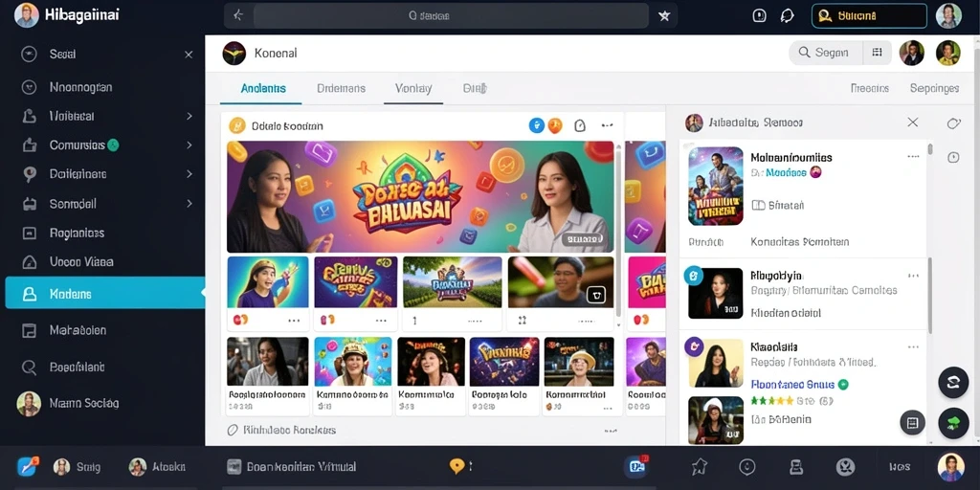Viewport: 980px width, 490px height.
Task: Open the Sepoinges tab
Action: click(x=934, y=89)
